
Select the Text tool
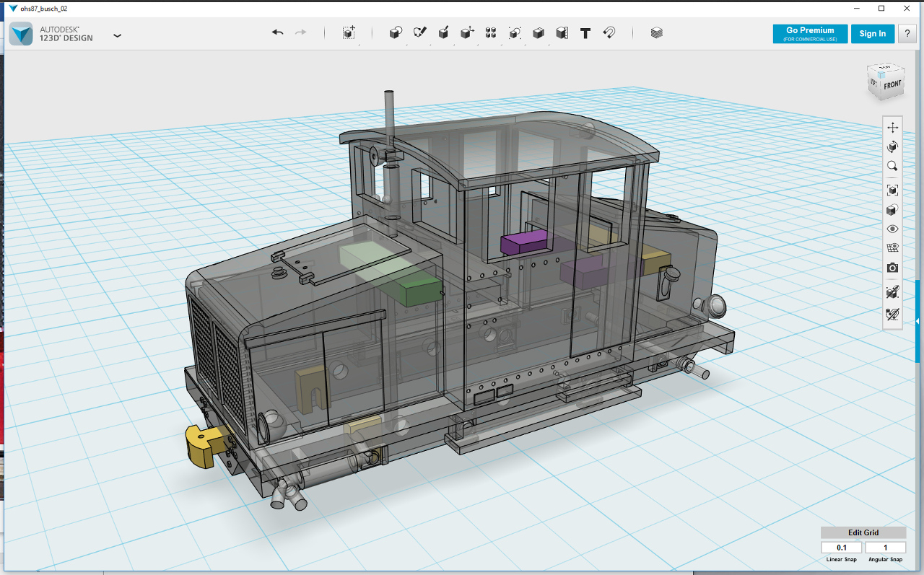(585, 32)
